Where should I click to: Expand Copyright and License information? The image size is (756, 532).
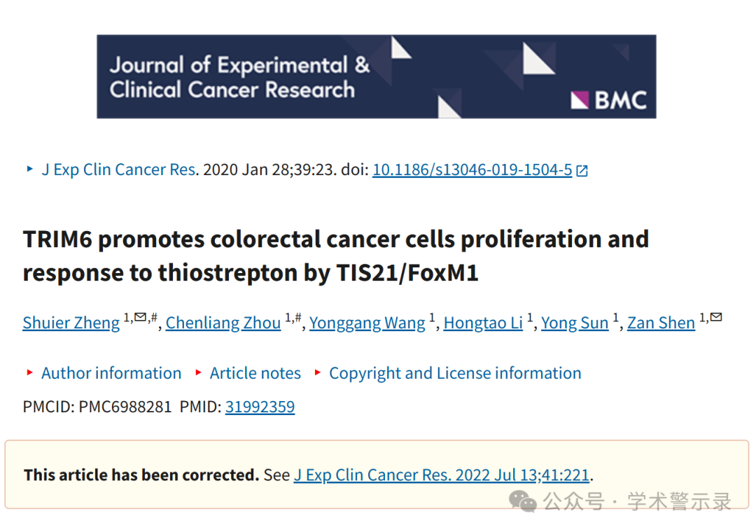[455, 373]
